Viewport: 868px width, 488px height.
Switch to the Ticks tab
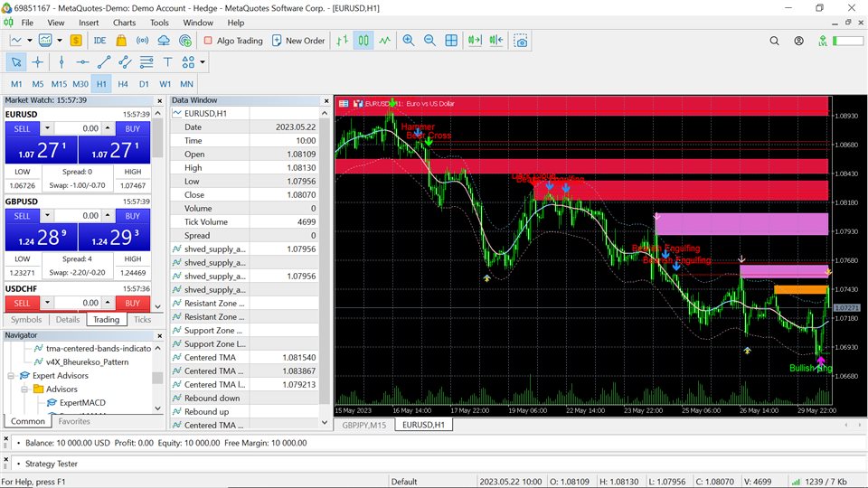point(142,319)
